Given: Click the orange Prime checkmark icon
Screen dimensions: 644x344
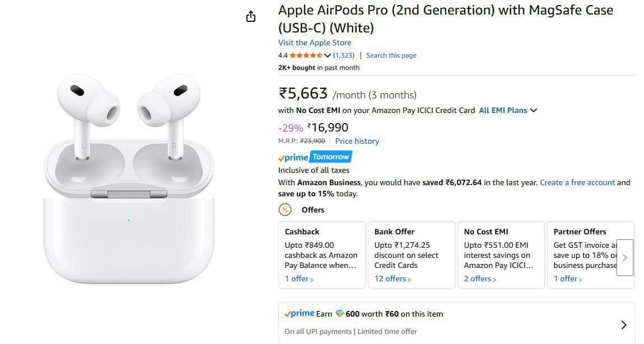Looking at the screenshot, I should pyautogui.click(x=282, y=157).
